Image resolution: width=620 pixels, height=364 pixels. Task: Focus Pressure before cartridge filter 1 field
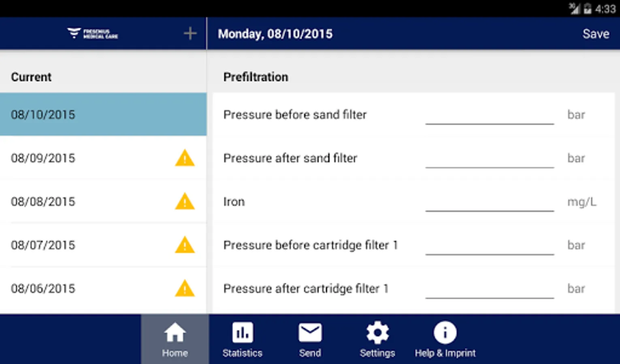489,246
